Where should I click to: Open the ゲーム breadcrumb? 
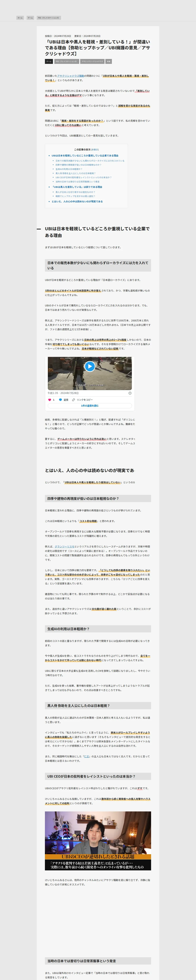pos(30,18)
